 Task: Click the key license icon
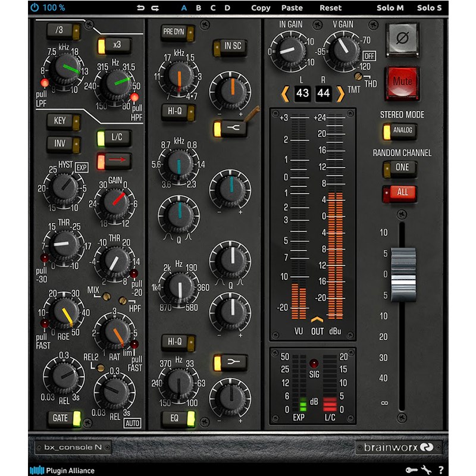tap(412, 470)
